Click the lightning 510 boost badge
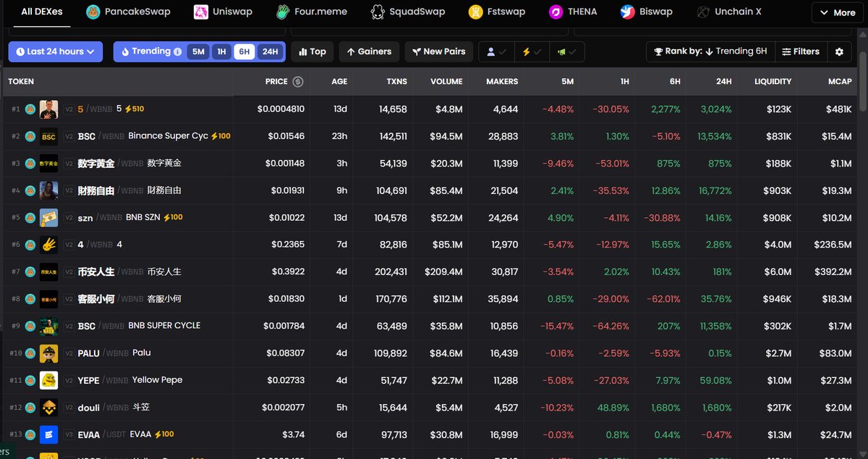The image size is (868, 459). point(135,109)
